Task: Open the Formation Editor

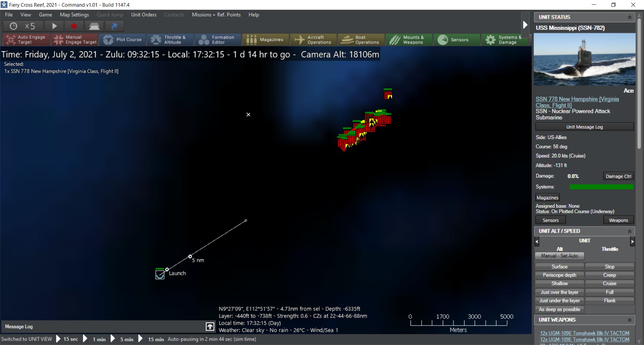Action: pos(218,40)
